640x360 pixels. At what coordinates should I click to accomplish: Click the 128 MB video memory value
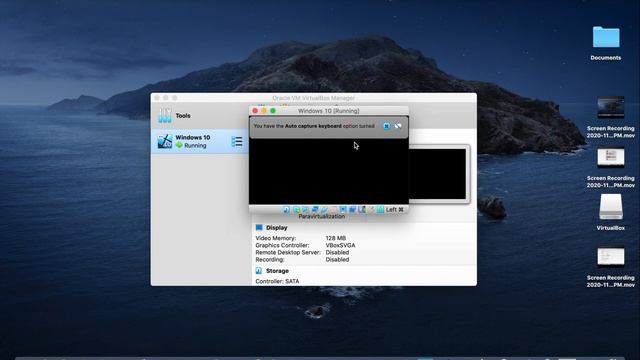point(336,238)
